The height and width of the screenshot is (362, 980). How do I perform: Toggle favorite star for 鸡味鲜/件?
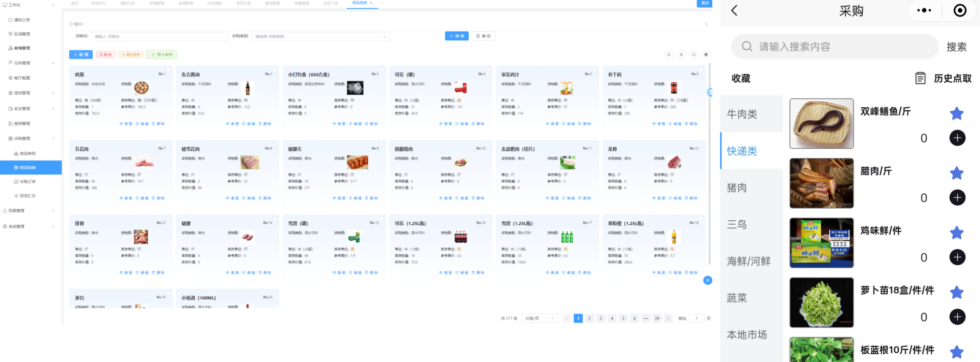[957, 233]
